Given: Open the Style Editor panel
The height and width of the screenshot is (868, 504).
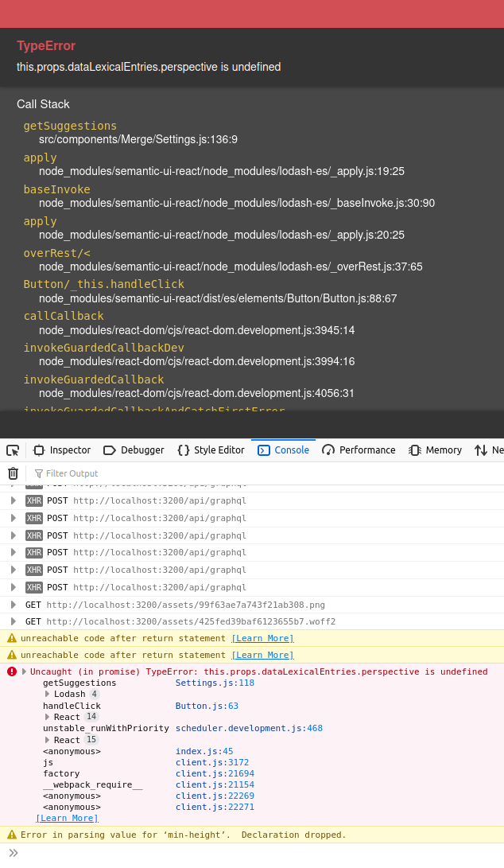Looking at the screenshot, I should (210, 450).
